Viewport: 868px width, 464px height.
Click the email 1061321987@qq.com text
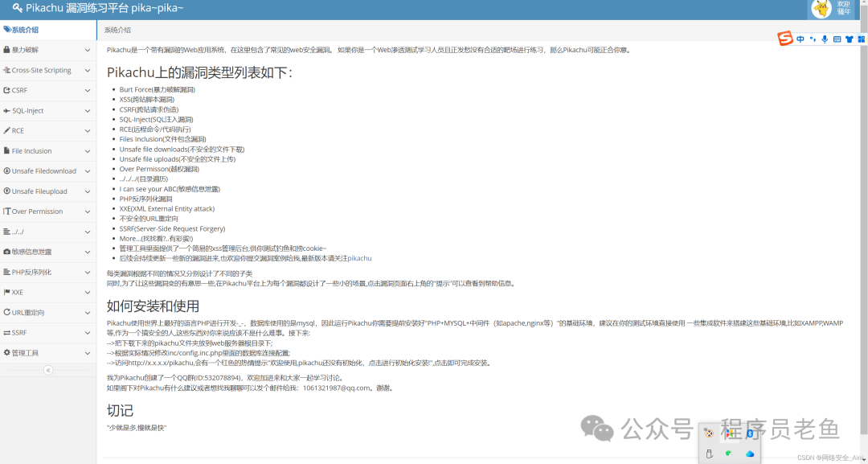[336, 388]
